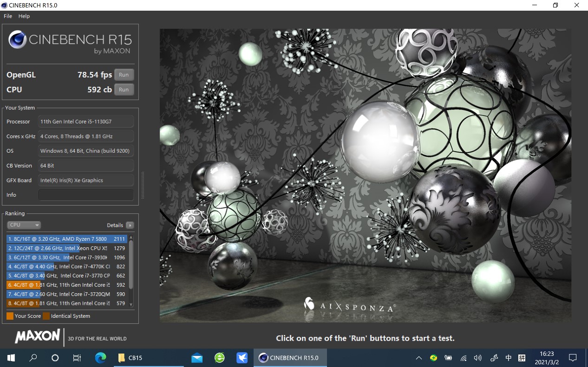Run the OpenGL benchmark test

point(124,75)
